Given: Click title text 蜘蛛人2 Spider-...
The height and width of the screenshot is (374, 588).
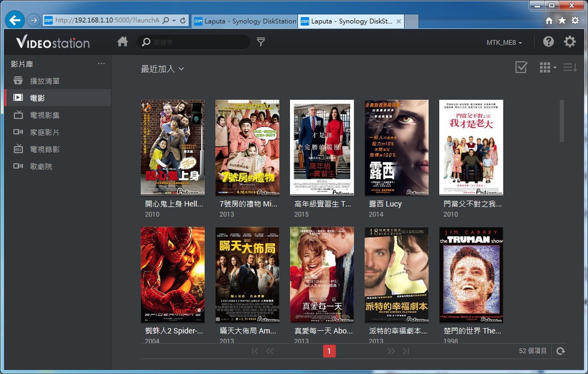Looking at the screenshot, I should (174, 330).
